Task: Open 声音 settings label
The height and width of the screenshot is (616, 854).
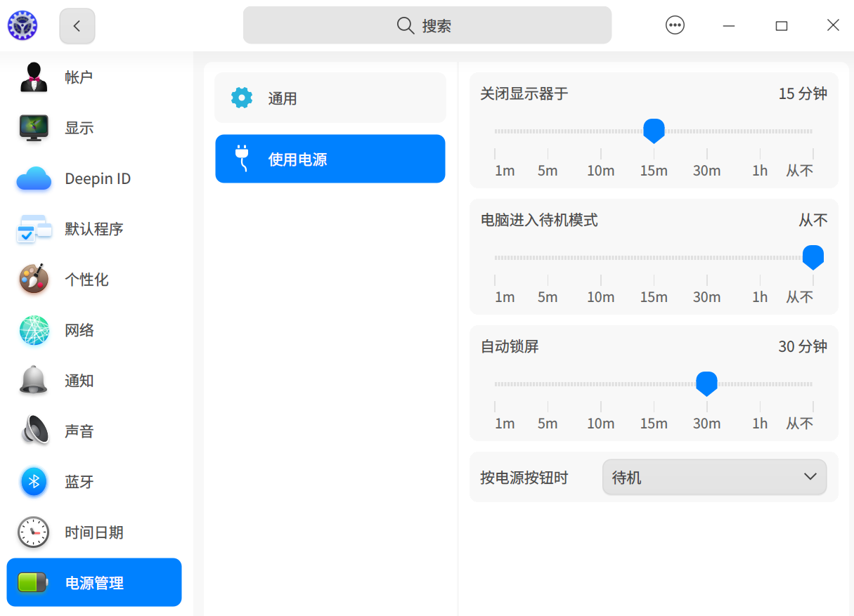Action: coord(79,431)
